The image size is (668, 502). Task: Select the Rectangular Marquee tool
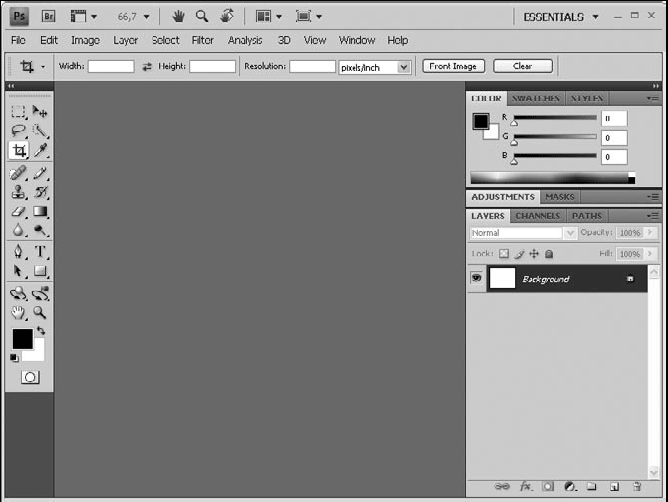(19, 112)
